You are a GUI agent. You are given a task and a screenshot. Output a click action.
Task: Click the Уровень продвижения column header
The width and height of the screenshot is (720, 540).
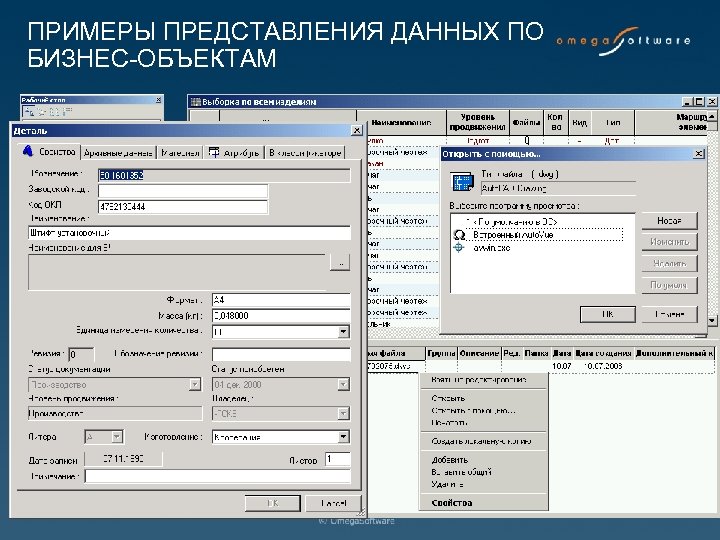tap(478, 122)
